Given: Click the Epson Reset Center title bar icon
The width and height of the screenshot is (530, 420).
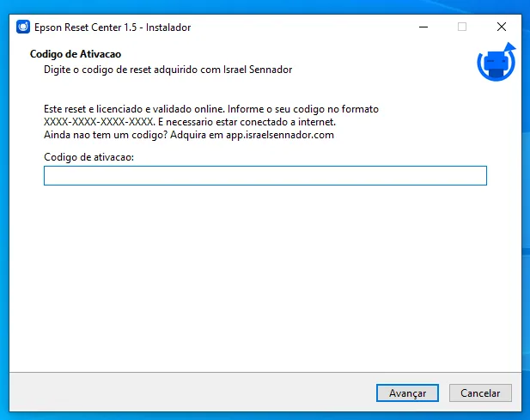Looking at the screenshot, I should click(23, 27).
